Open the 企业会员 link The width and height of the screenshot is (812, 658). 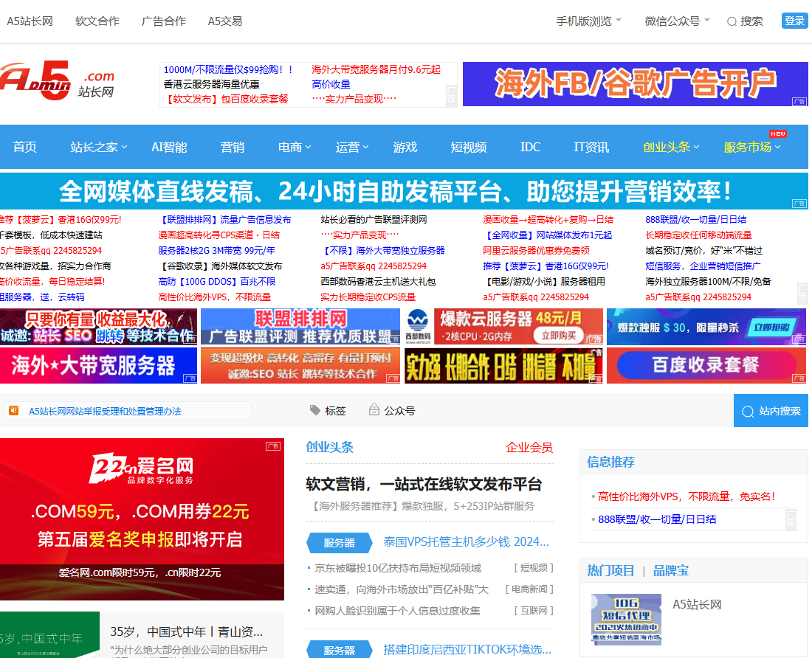[529, 447]
